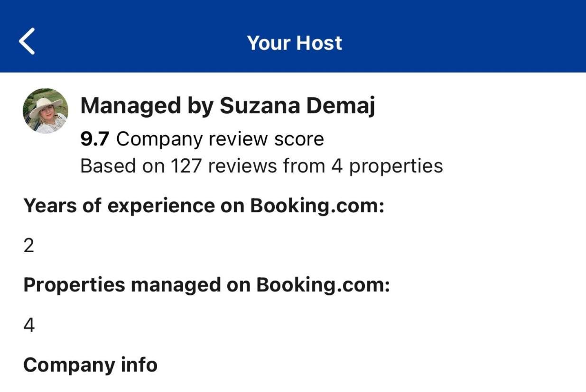Tap the back arrow in the header

point(27,42)
